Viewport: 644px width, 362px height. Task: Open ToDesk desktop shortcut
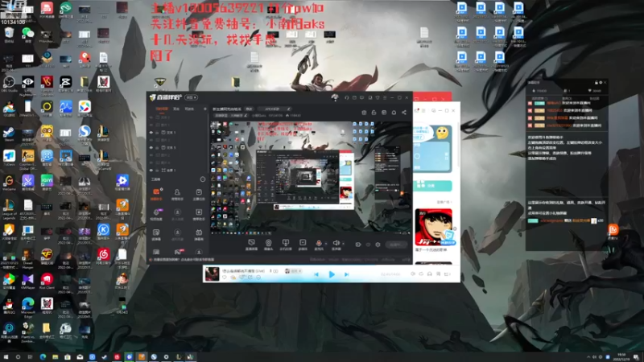coord(9,158)
